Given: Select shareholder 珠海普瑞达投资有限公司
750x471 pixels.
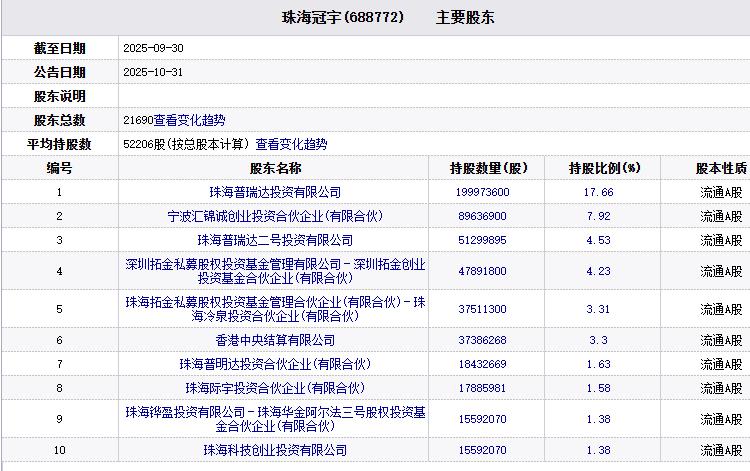Looking at the screenshot, I should tap(275, 192).
